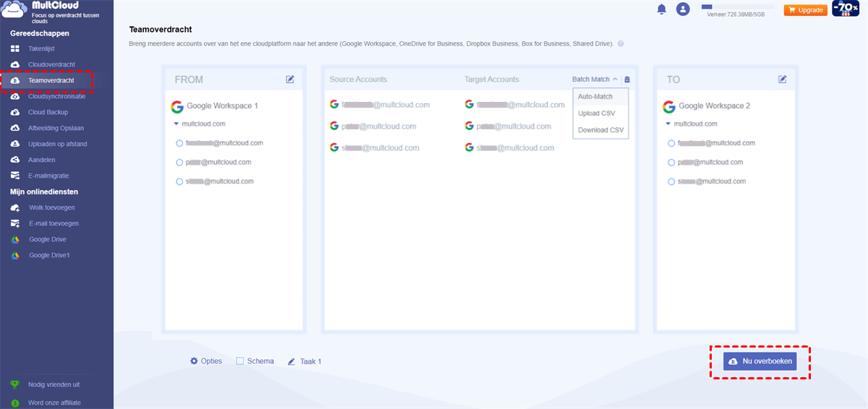Click the Uploaden op afstand icon
This screenshot has width=868, height=409.
coord(15,144)
